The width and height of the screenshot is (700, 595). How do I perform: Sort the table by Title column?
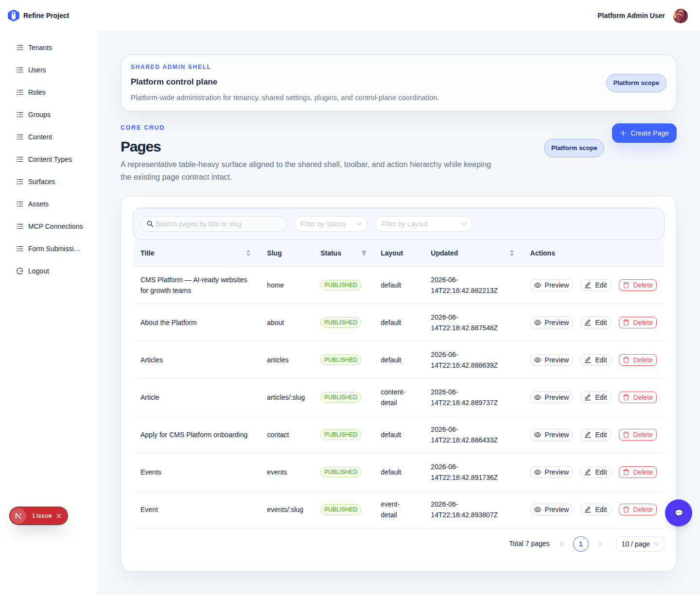tap(248, 253)
